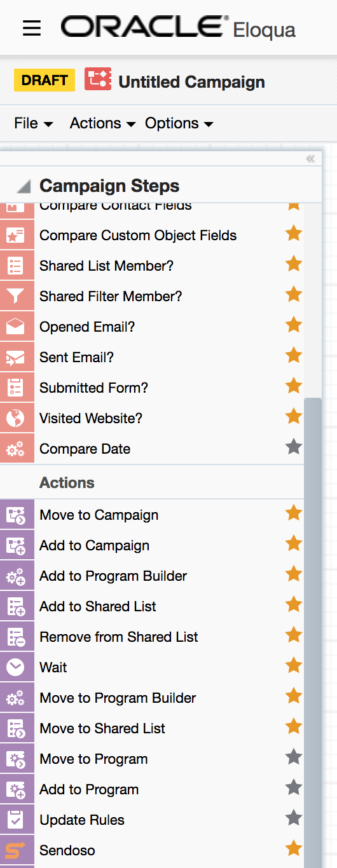Collapse the Campaign Steps section triangle
Viewport: 337px width, 868px height.
tap(24, 187)
